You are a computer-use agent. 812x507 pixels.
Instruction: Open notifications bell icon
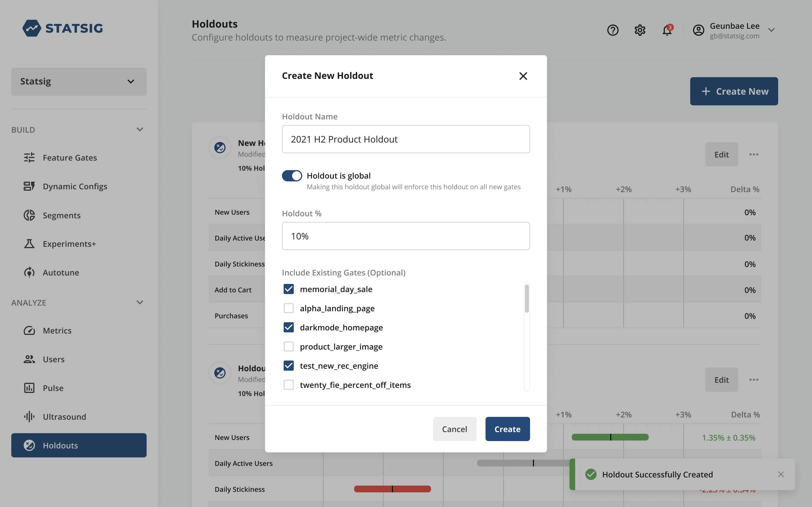click(x=667, y=30)
